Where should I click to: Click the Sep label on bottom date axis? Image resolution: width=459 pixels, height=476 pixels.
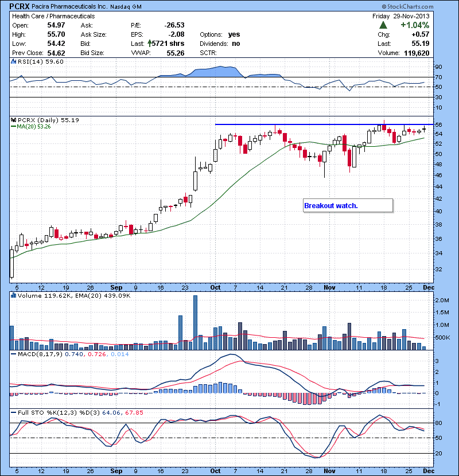116,471
